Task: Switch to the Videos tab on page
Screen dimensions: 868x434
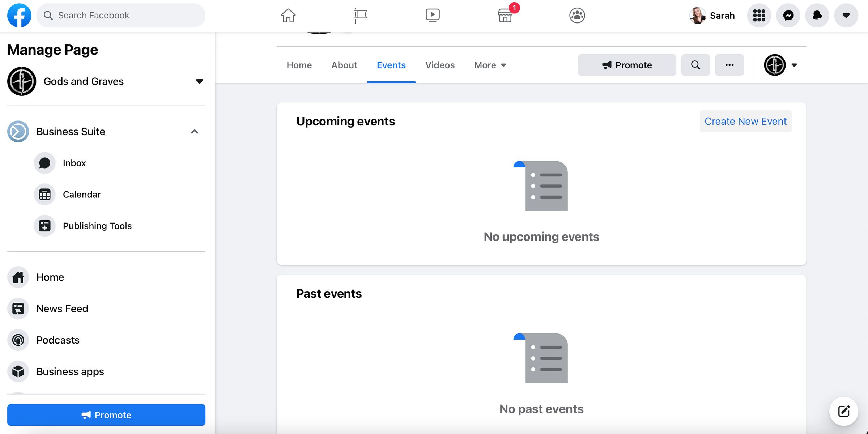Action: coord(440,65)
